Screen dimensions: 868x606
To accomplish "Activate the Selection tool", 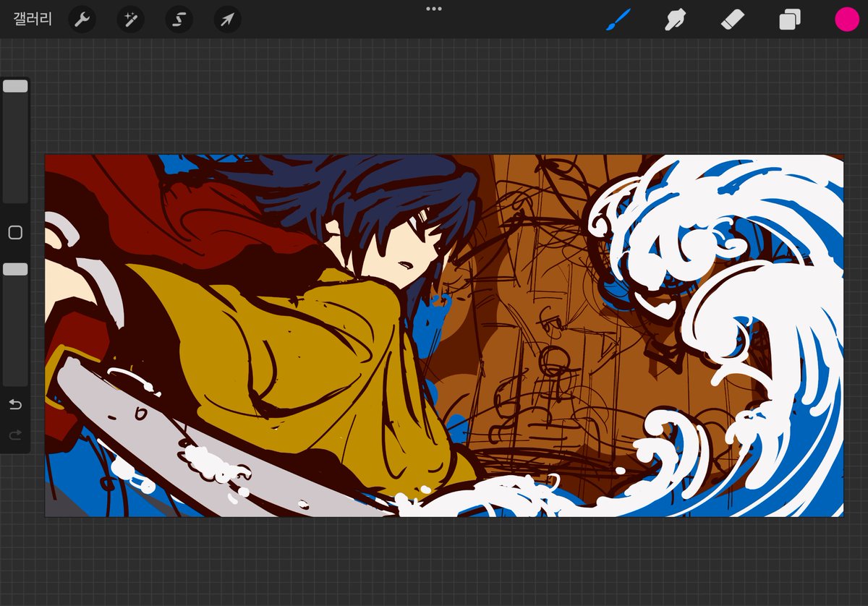I will [179, 20].
